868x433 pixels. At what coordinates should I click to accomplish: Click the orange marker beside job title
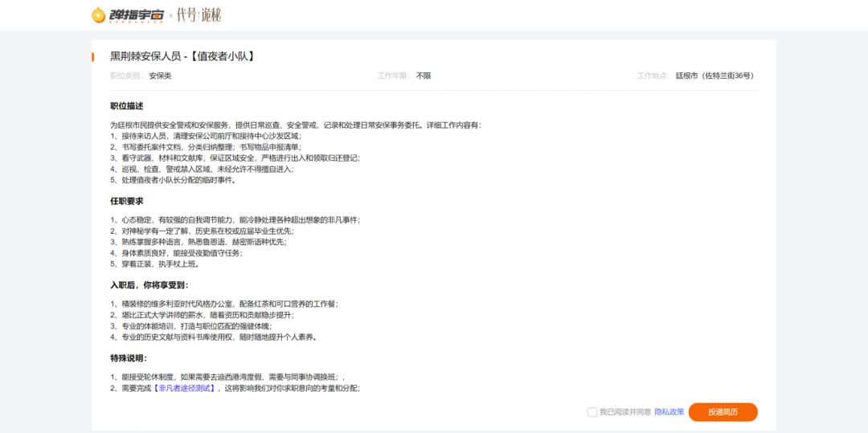pos(93,56)
